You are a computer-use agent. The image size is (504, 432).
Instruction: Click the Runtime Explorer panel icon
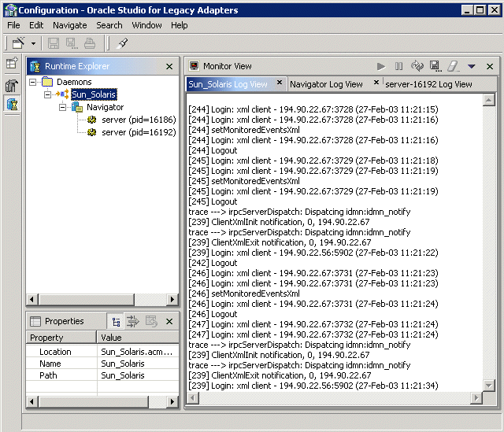point(35,66)
